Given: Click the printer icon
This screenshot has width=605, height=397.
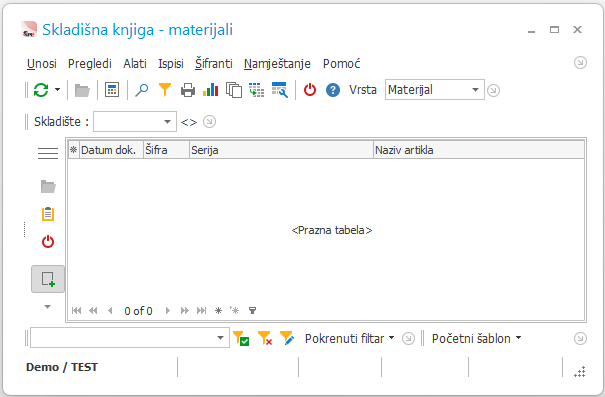Looking at the screenshot, I should (x=188, y=90).
